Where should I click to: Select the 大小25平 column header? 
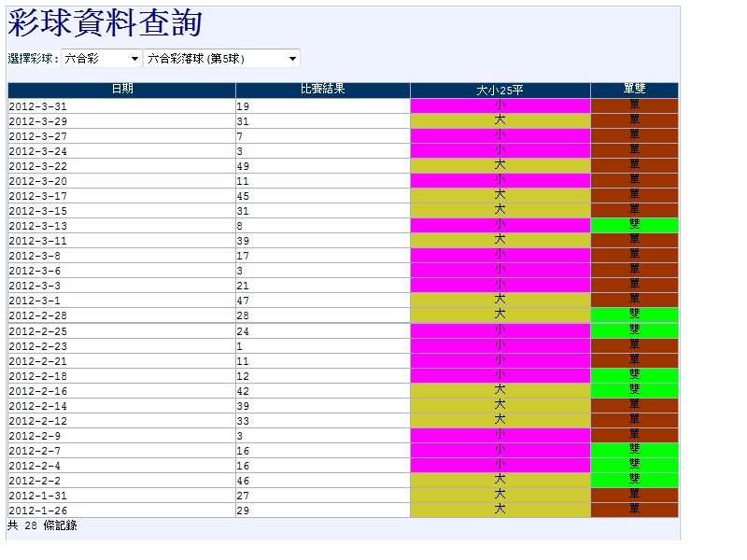(500, 90)
